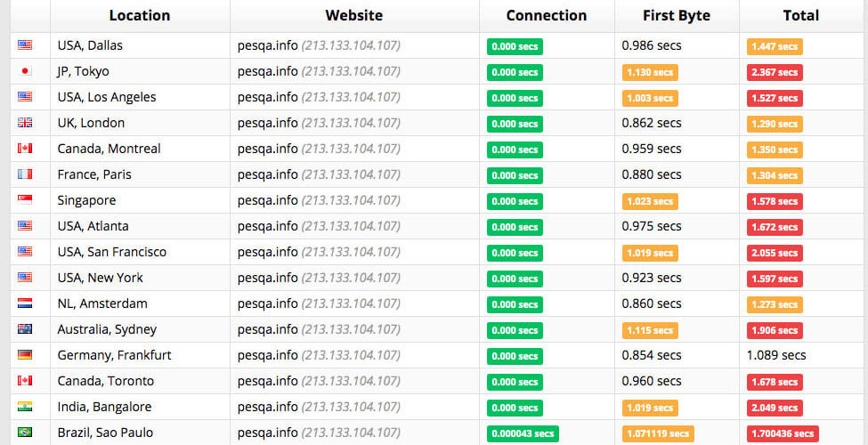
Task: Click the USA flag icon for New York
Action: (24, 278)
